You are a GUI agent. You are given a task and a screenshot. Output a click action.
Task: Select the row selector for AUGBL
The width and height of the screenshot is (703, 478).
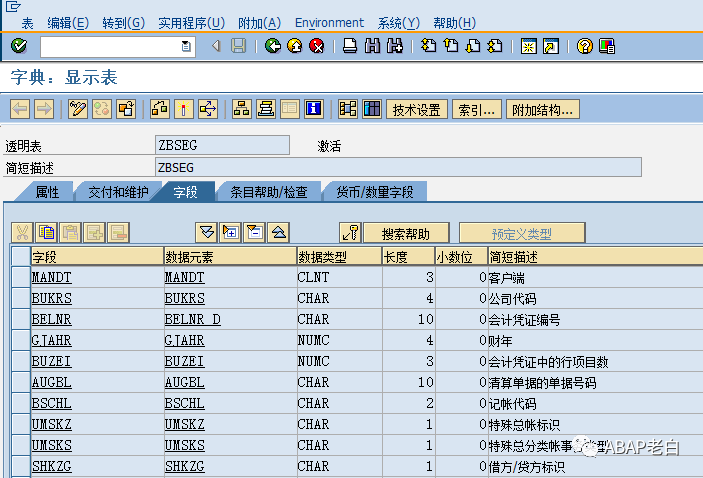(x=21, y=382)
